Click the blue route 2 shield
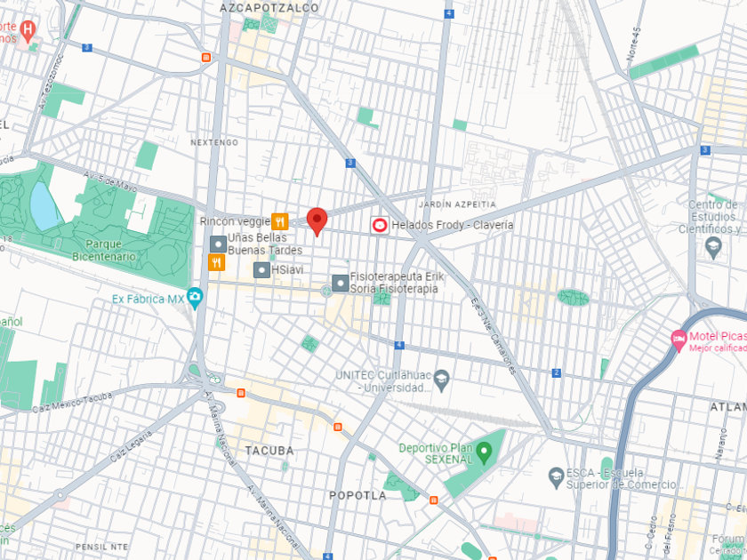 [x=557, y=372]
